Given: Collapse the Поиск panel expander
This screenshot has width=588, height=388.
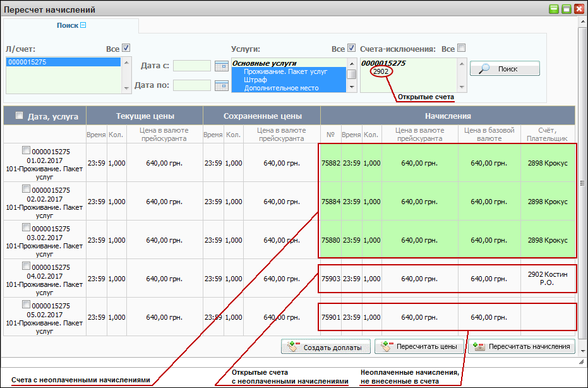Looking at the screenshot, I should coord(83,25).
